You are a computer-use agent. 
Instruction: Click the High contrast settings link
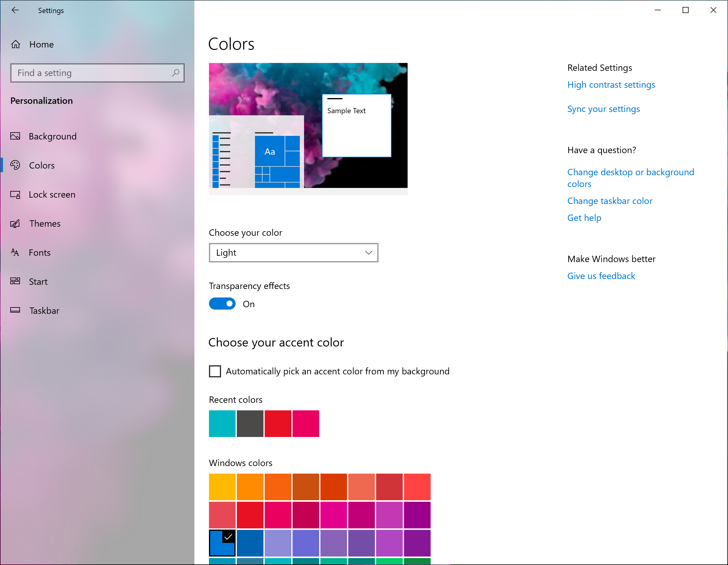click(x=611, y=84)
